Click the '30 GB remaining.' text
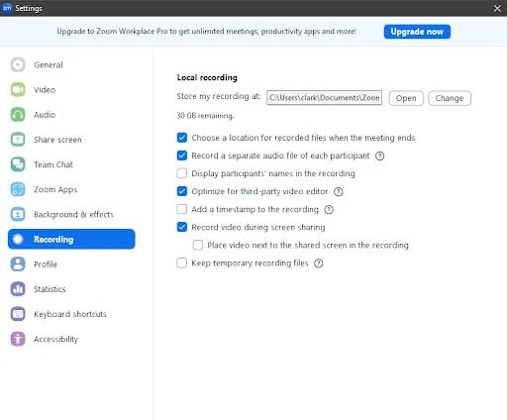The height and width of the screenshot is (420, 507). (x=205, y=116)
